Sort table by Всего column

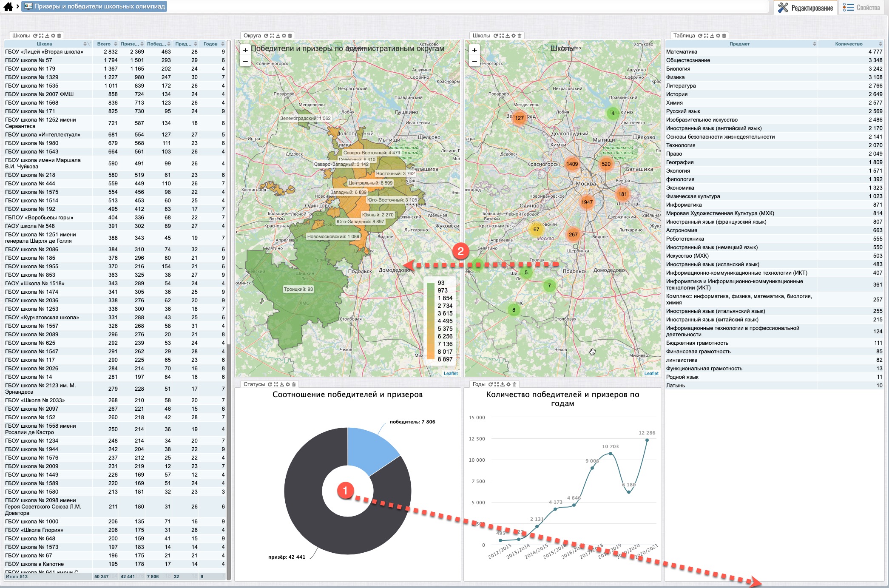[115, 44]
